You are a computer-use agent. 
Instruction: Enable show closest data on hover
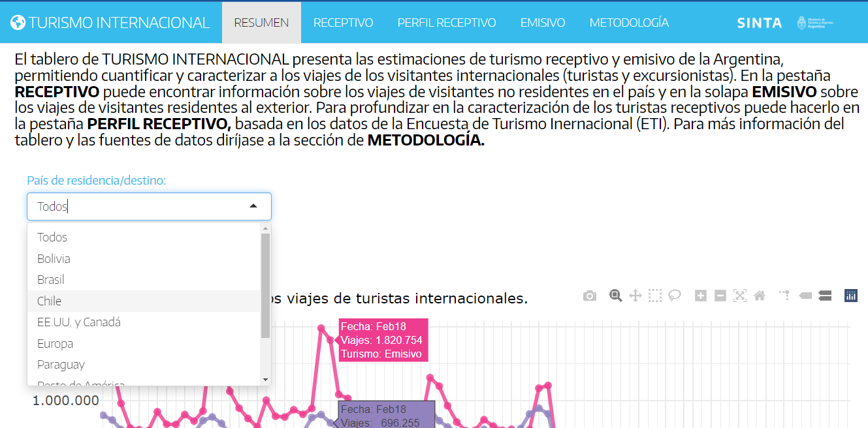(x=805, y=296)
